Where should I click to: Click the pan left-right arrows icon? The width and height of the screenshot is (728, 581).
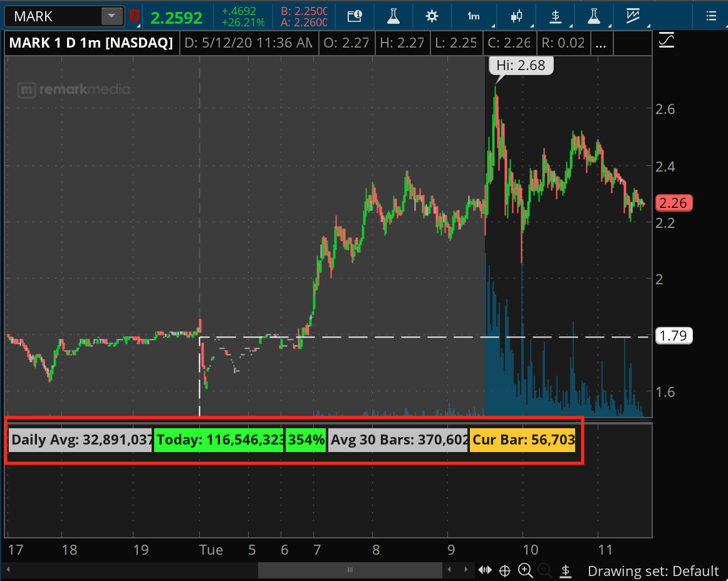coord(485,570)
